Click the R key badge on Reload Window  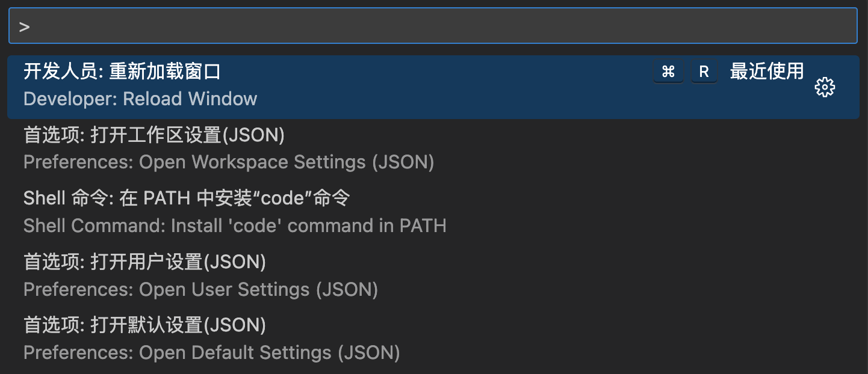tap(704, 72)
